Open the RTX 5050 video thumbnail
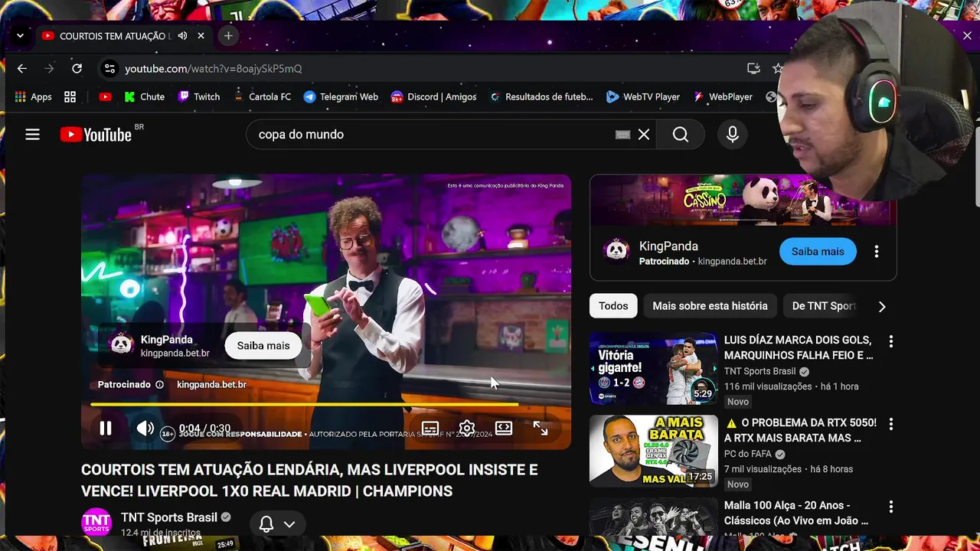 (x=653, y=451)
